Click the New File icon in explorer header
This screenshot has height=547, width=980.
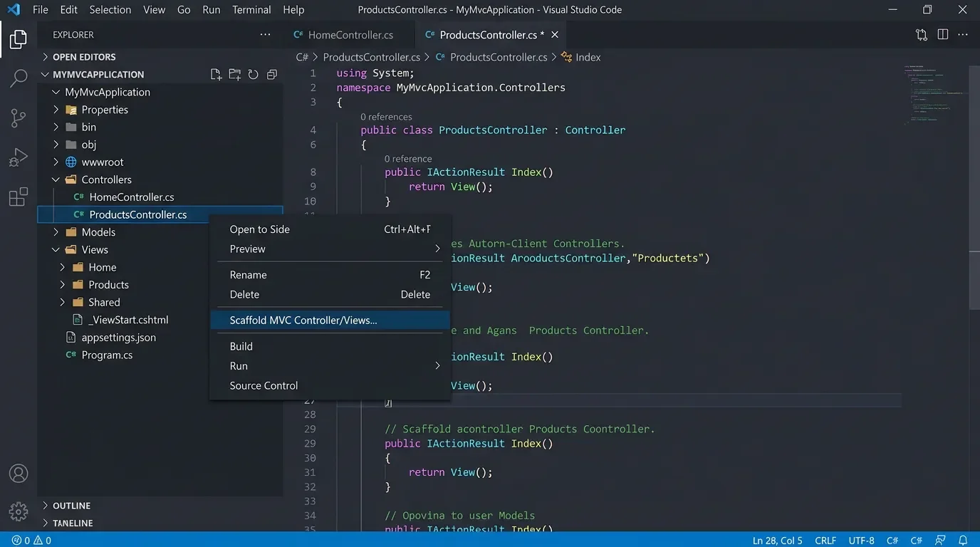(216, 74)
